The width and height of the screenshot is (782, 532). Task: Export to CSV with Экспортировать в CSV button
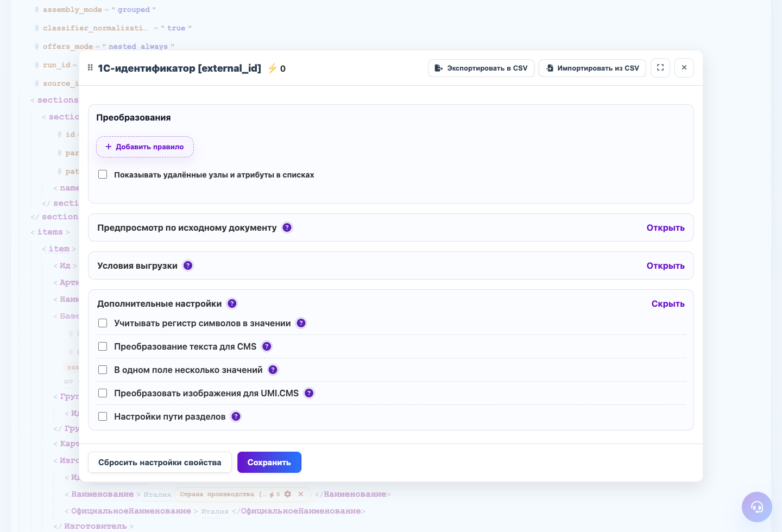point(481,68)
